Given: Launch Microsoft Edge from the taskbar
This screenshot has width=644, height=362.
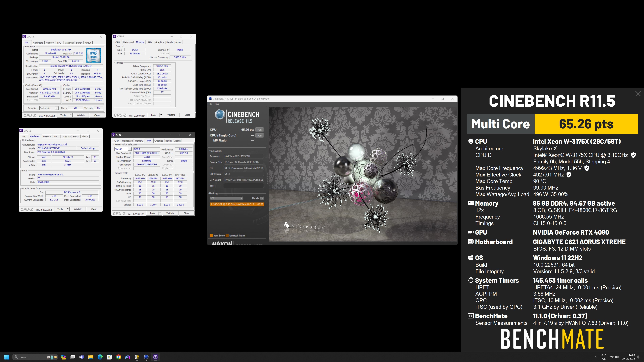Looking at the screenshot, I should point(100,357).
